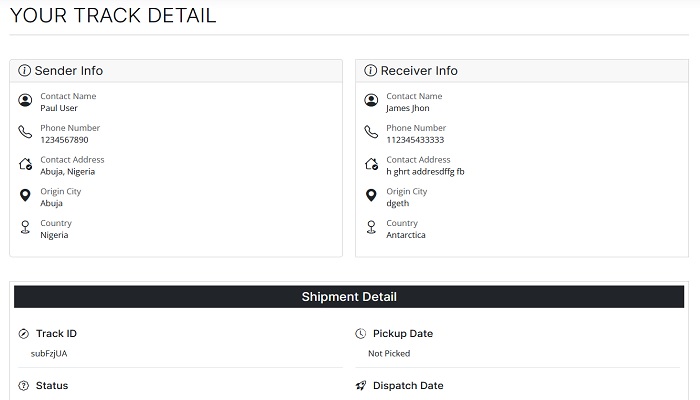
Task: Click the Sender Info header info icon
Action: pos(25,71)
